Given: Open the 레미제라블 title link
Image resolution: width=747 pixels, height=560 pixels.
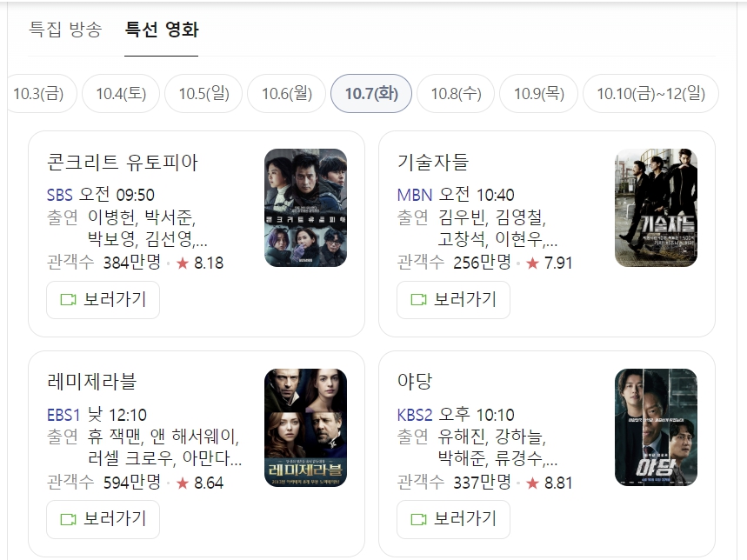Looking at the screenshot, I should pyautogui.click(x=91, y=382).
